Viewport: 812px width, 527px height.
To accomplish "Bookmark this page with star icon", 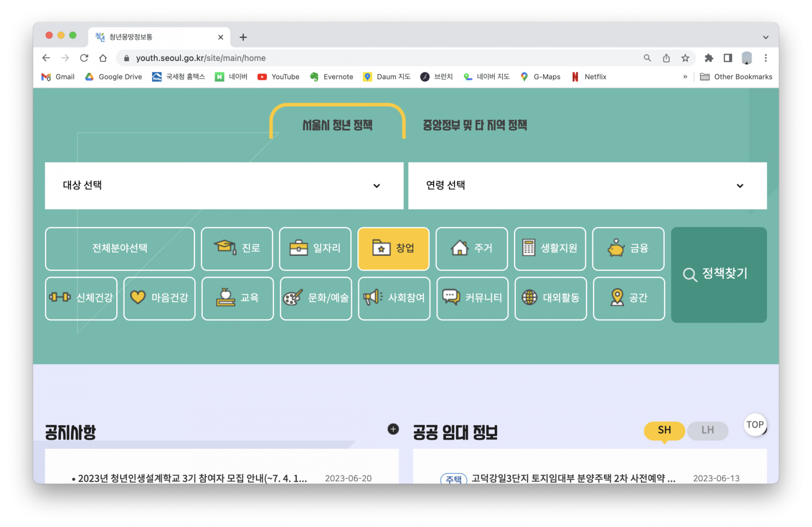I will pyautogui.click(x=685, y=58).
